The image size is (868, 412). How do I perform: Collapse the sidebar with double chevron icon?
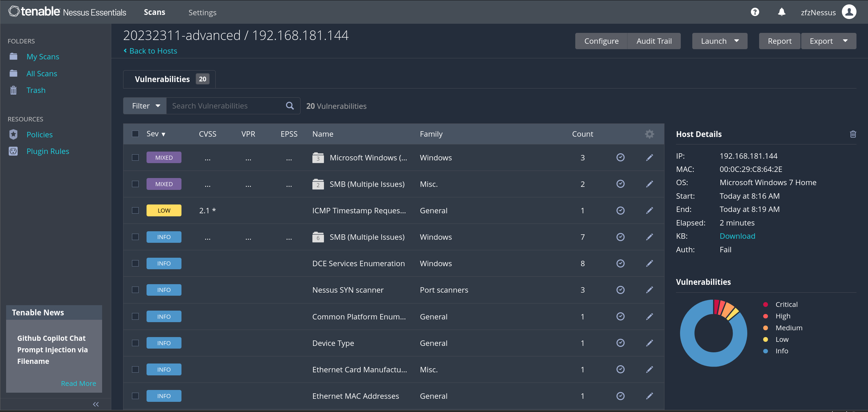tap(96, 404)
